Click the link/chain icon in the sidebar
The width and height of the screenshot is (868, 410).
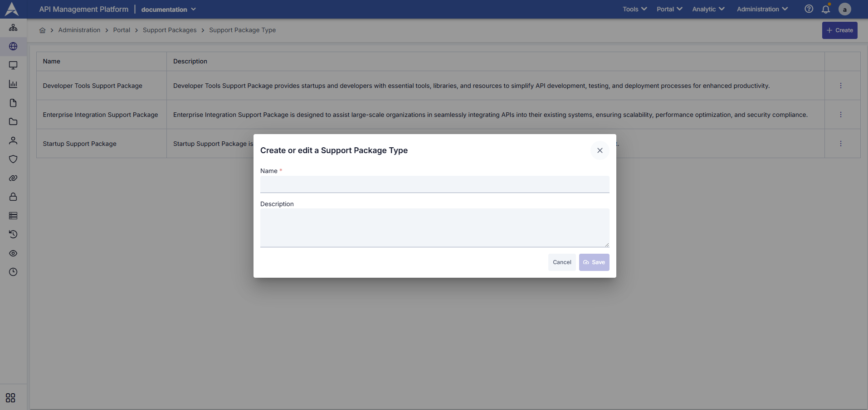13,178
